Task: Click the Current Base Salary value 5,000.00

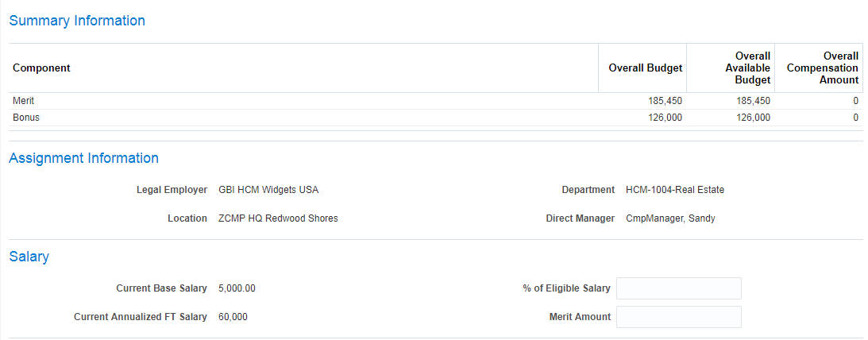Action: 237,288
